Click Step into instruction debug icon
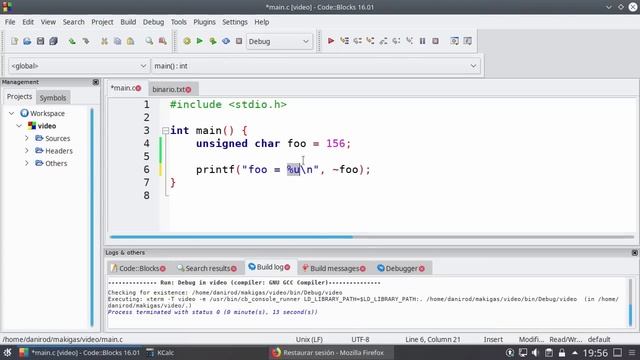The image size is (640, 360). (x=409, y=41)
